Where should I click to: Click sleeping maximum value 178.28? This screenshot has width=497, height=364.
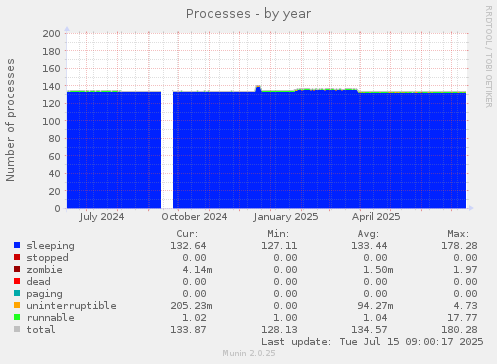point(459,246)
